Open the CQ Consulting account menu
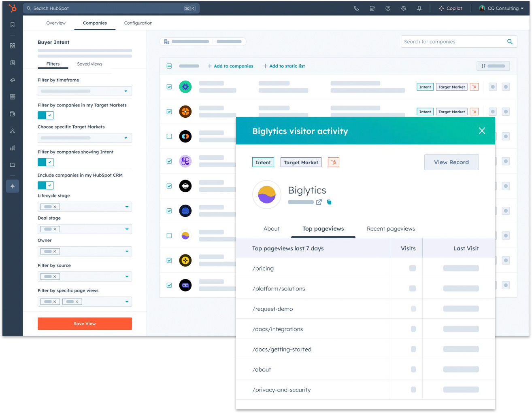This screenshot has height=413, width=532. 501,8
